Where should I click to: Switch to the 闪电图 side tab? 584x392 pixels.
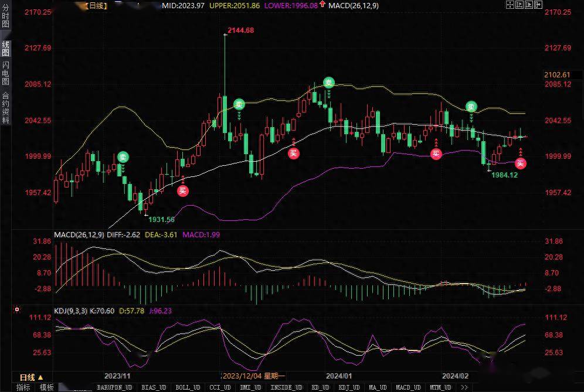click(5, 73)
